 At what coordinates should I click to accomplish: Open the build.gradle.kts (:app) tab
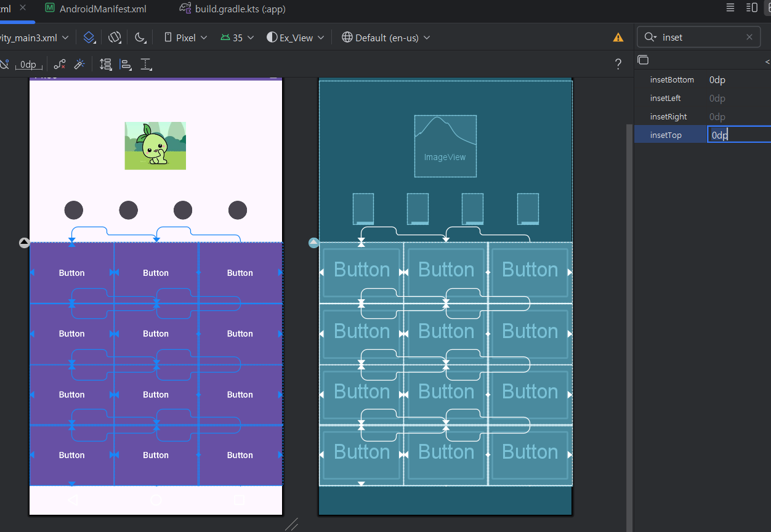(232, 9)
